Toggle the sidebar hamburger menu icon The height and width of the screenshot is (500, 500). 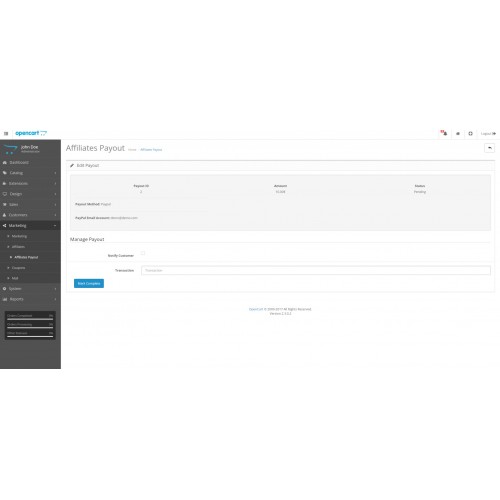6,133
